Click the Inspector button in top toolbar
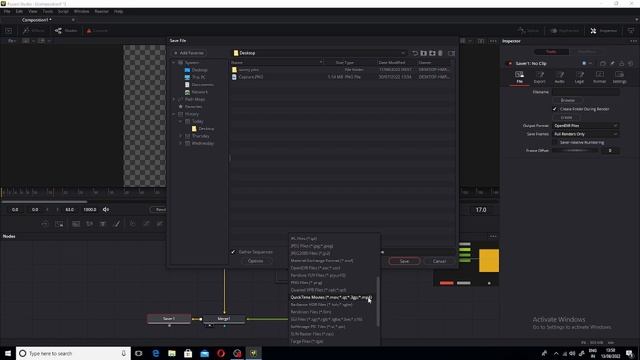Image resolution: width=640 pixels, height=360 pixels. click(603, 31)
